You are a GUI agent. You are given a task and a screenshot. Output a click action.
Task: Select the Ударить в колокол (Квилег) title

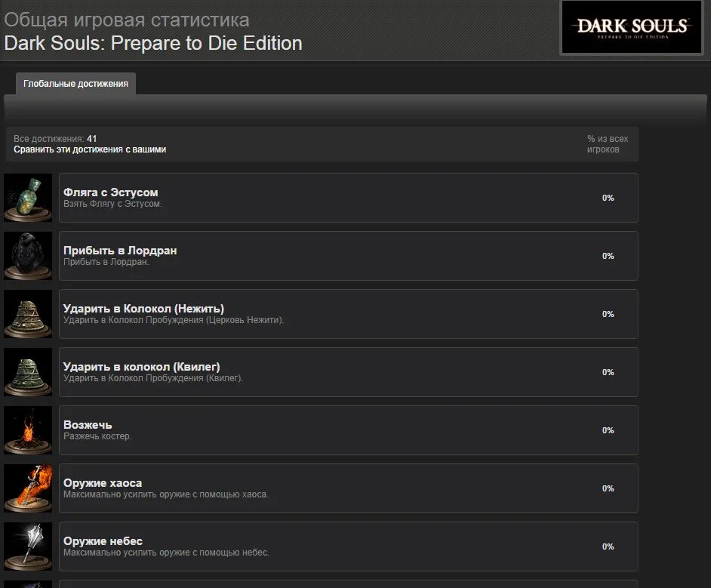click(141, 366)
